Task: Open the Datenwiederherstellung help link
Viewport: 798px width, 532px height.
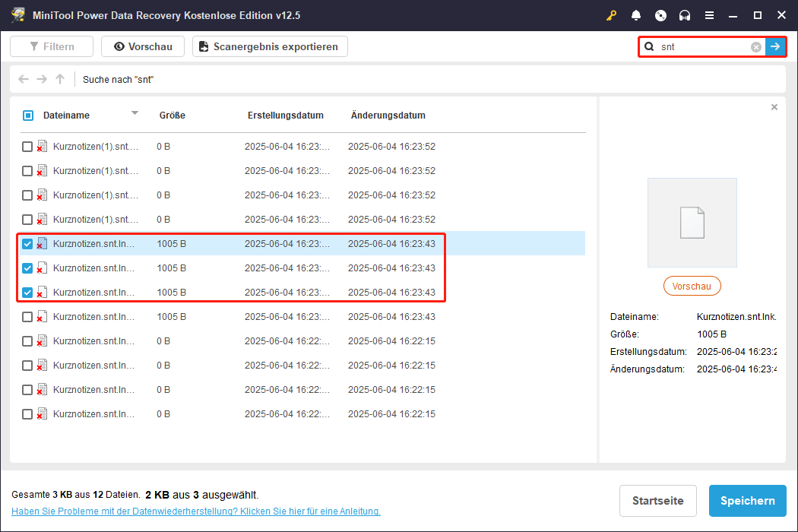Action: [x=196, y=511]
